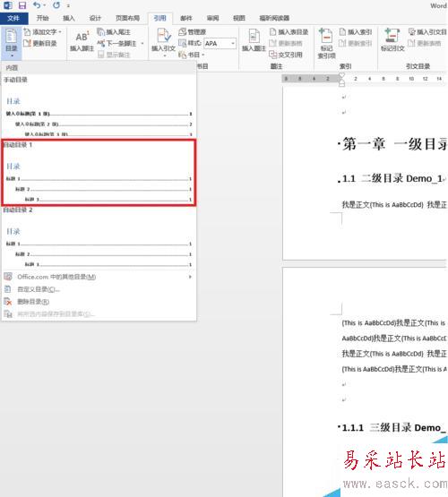This screenshot has height=497, width=448.
Task: Open the 文件 (File) tab
Action: [13, 19]
